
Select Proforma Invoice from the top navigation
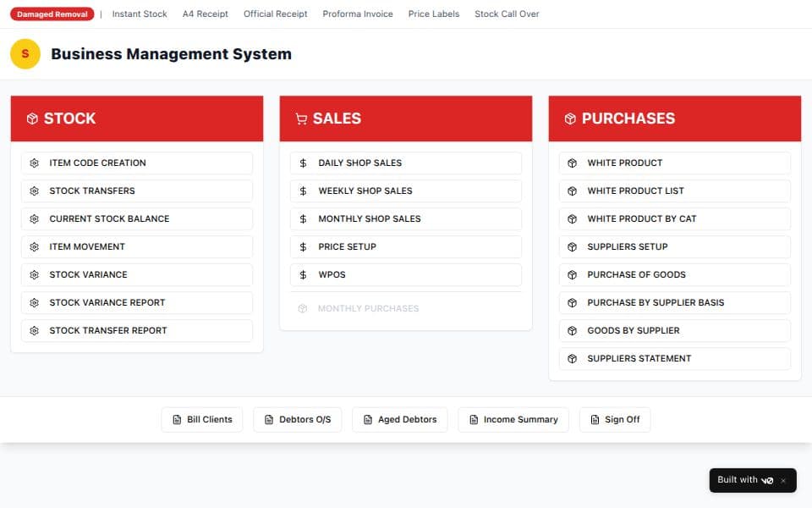pyautogui.click(x=357, y=14)
